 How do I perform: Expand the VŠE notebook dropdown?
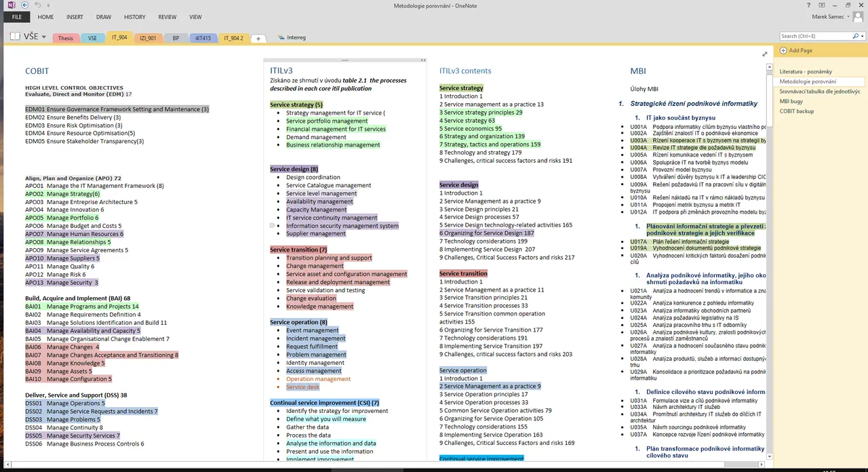[x=44, y=37]
